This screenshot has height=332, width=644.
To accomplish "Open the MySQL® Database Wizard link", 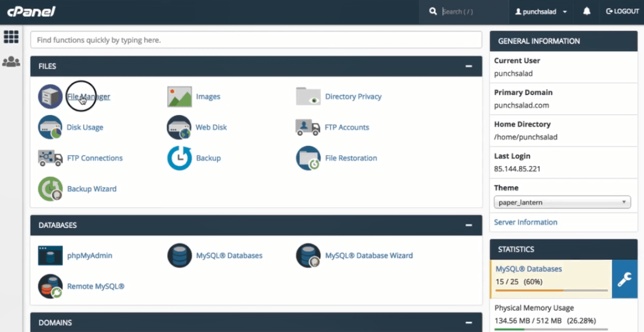I will (369, 255).
